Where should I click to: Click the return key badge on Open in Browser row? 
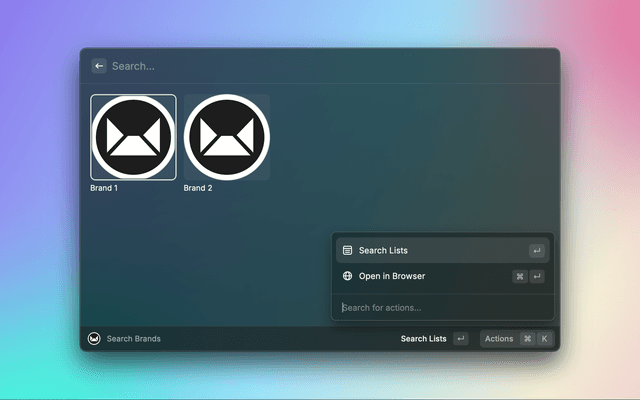pos(537,277)
